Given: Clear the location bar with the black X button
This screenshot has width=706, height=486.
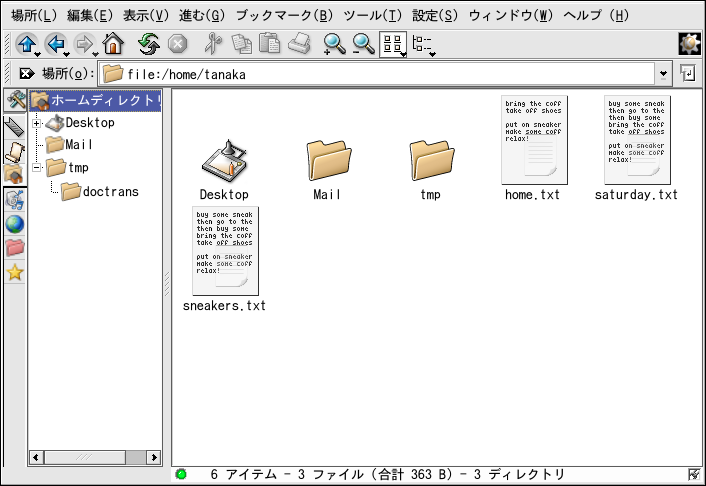Looking at the screenshot, I should coord(26,73).
